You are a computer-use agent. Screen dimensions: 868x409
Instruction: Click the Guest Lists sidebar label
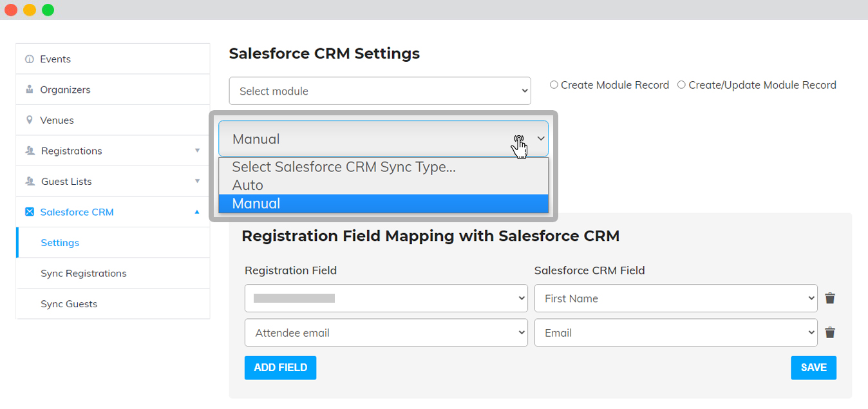[x=66, y=182]
